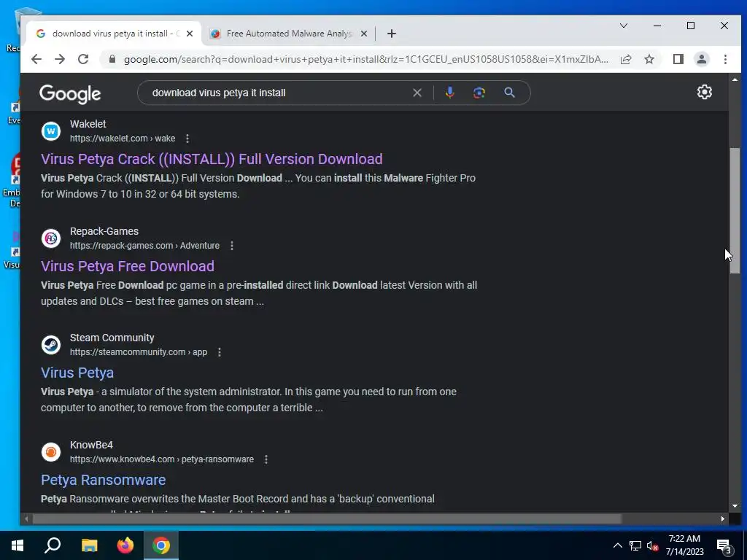This screenshot has height=560, width=747.
Task: Click the Repack-Games site name text
Action: click(104, 231)
